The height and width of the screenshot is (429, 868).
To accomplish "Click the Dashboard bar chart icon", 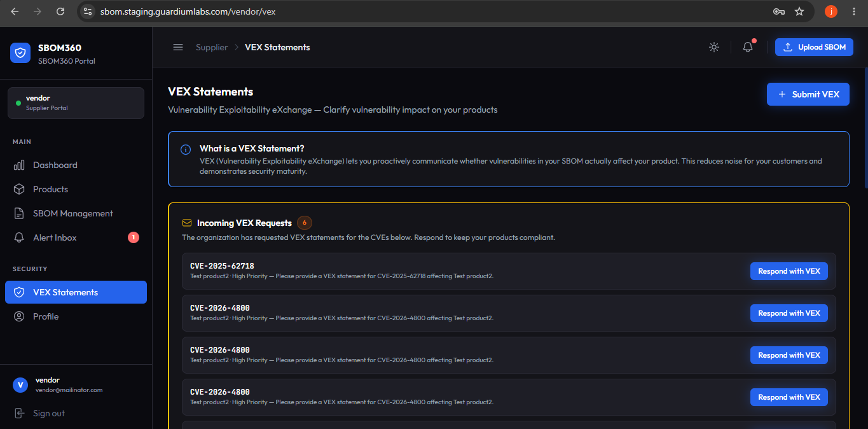I will point(20,165).
